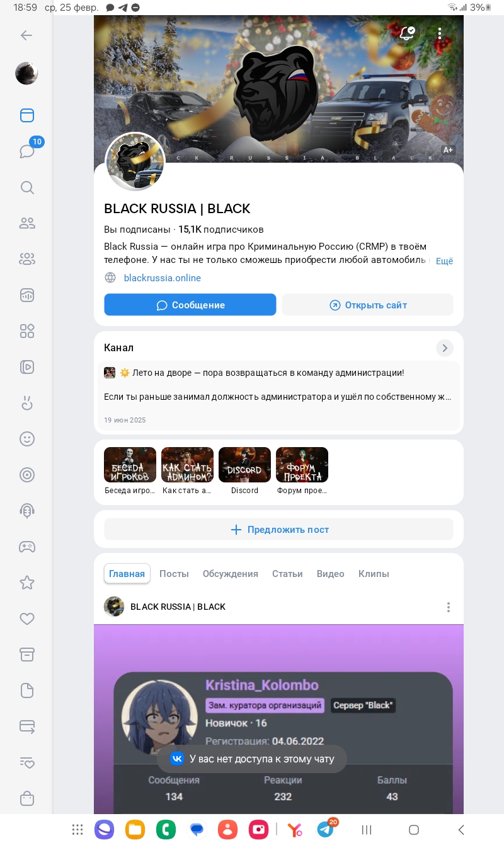Switch to the Посты tab
504x845 pixels.
174,574
